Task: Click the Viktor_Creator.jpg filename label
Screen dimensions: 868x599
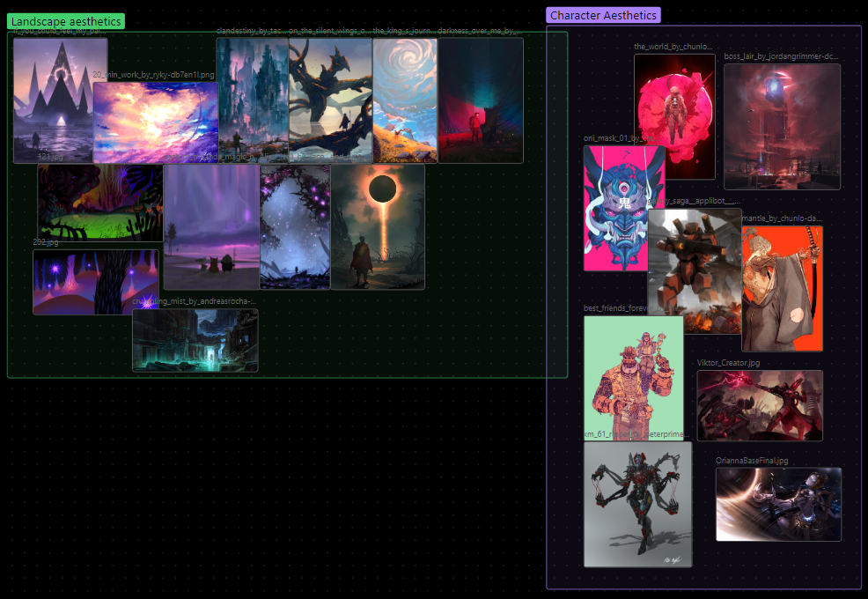Action: (x=729, y=362)
